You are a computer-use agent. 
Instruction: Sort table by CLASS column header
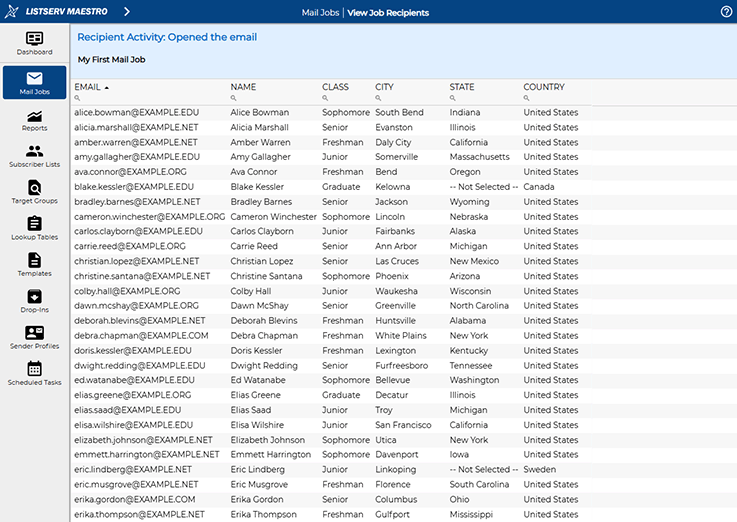335,87
